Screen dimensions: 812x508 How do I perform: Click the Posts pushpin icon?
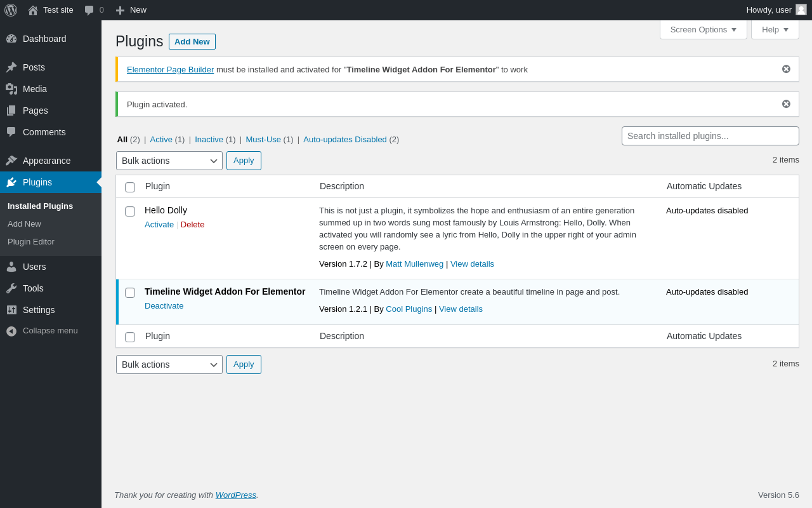(x=11, y=67)
